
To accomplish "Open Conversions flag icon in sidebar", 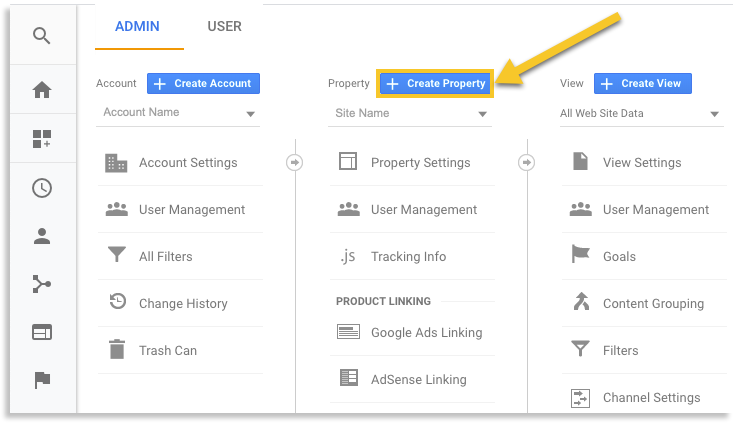I will click(x=41, y=380).
